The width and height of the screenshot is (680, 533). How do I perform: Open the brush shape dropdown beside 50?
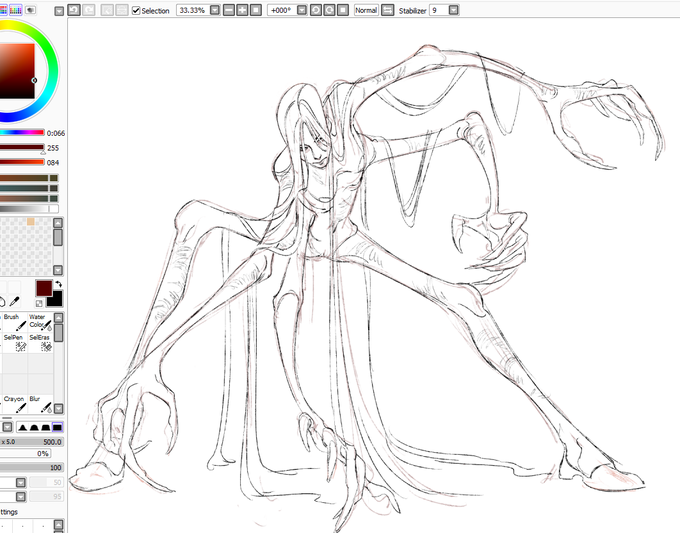(21, 483)
